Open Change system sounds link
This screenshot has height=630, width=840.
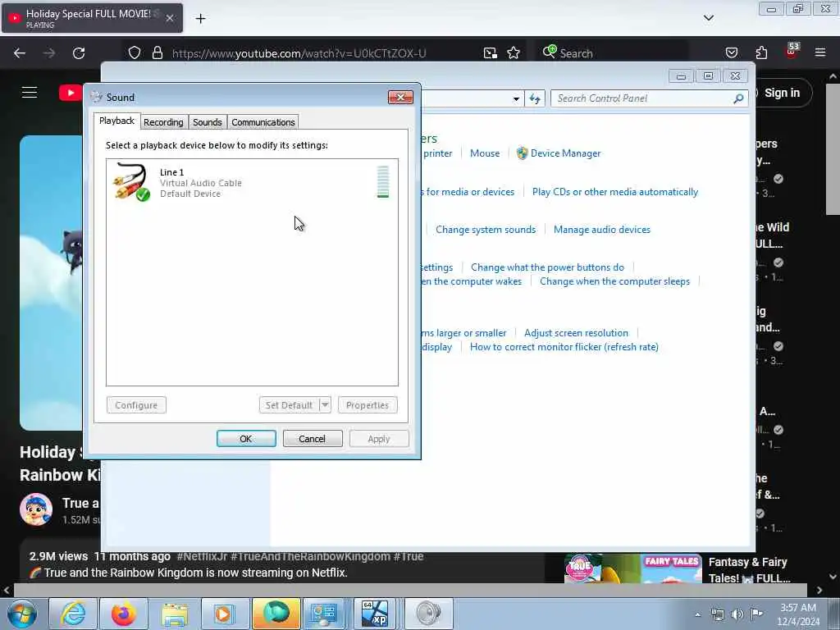[486, 230]
